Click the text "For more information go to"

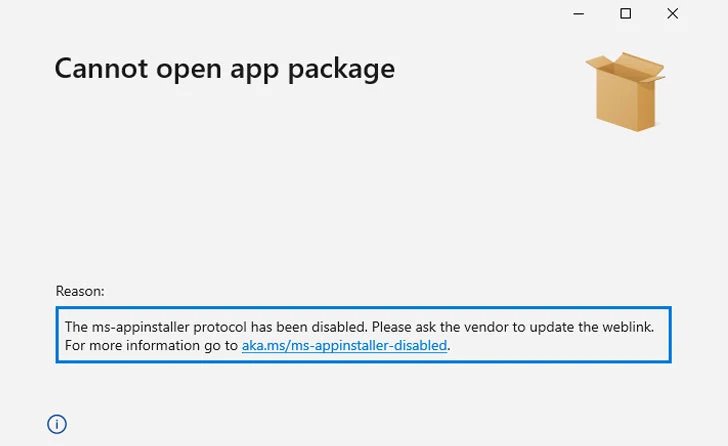(x=151, y=345)
